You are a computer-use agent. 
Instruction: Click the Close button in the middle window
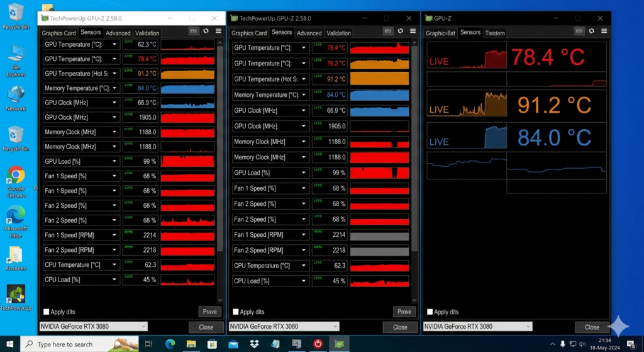400,327
